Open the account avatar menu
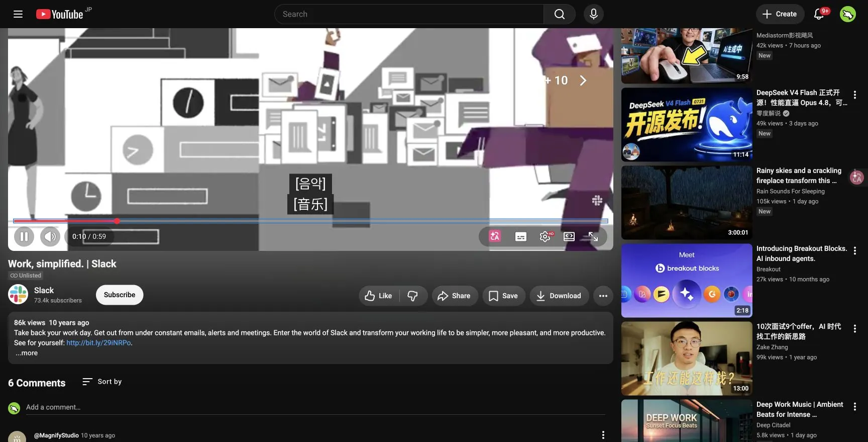Screen dimensions: 868x442 847,14
